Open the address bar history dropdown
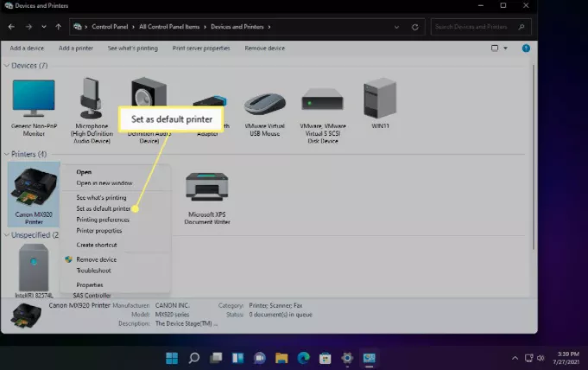Screen dimensions: 588x370 (396, 27)
